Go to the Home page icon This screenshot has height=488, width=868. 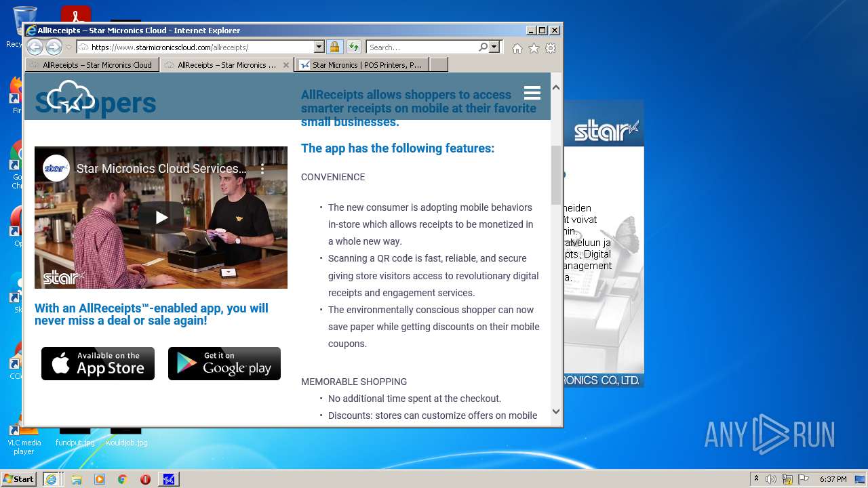click(517, 48)
